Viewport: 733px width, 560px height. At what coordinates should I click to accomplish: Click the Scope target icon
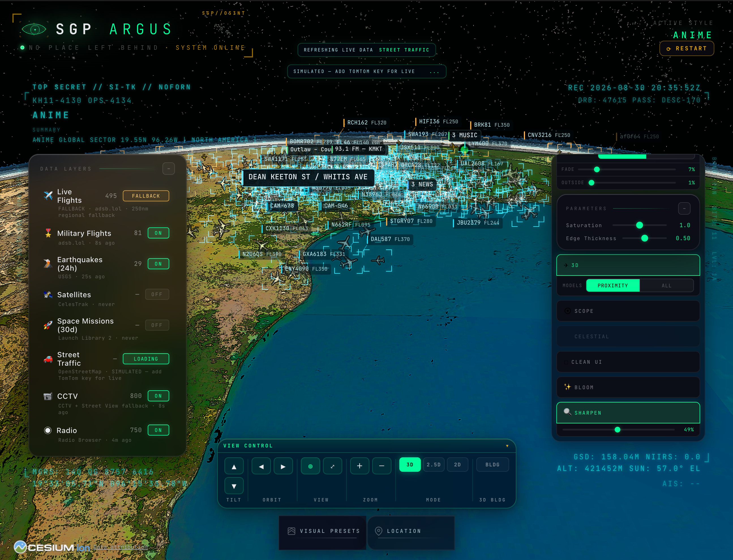[567, 311]
